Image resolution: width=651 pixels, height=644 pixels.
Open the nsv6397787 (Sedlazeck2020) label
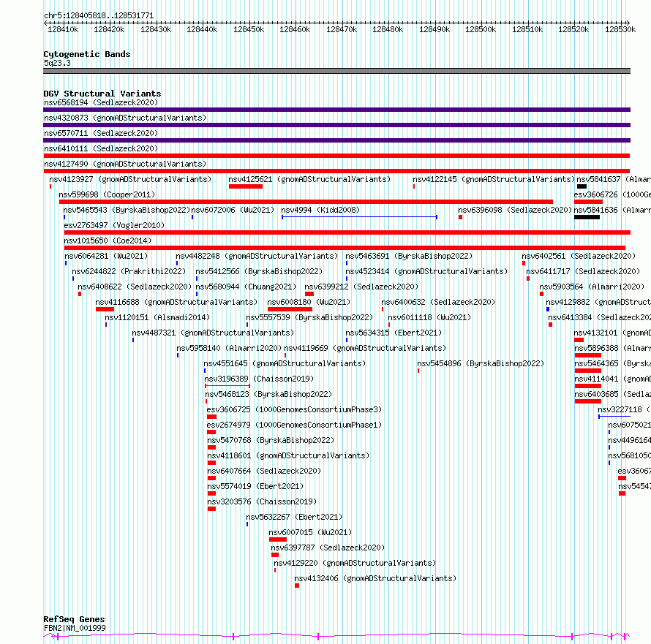coord(328,548)
